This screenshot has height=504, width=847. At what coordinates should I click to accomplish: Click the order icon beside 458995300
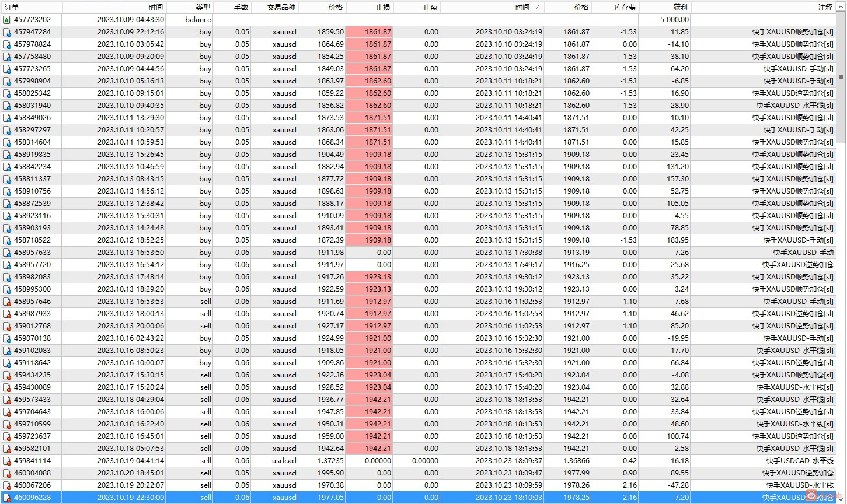point(7,289)
